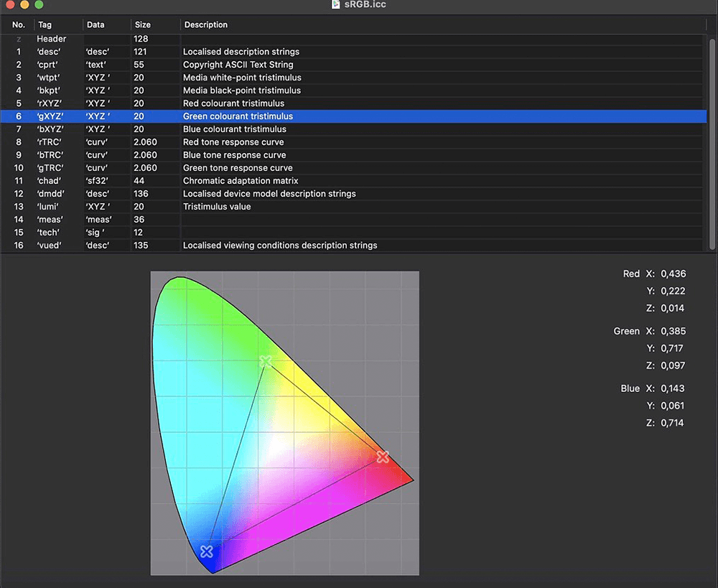Click the sRGB.icc window title
Image resolution: width=718 pixels, height=588 pixels.
tap(365, 4)
